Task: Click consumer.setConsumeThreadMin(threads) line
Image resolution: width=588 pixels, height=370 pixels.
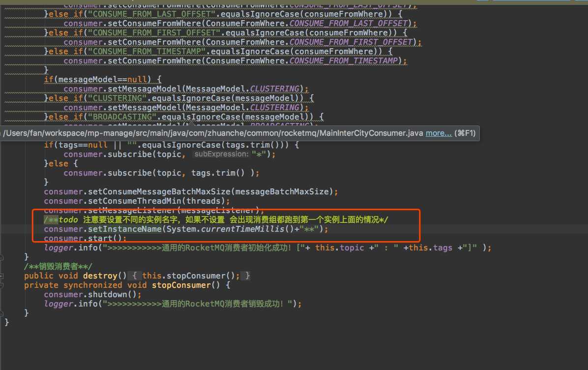Action: click(x=137, y=201)
